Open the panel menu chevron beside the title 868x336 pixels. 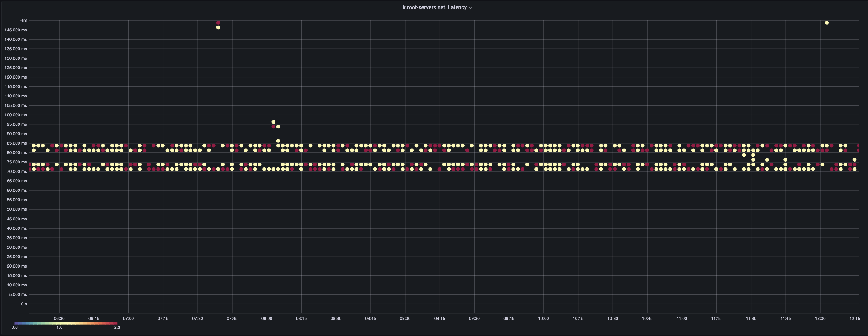(x=471, y=8)
